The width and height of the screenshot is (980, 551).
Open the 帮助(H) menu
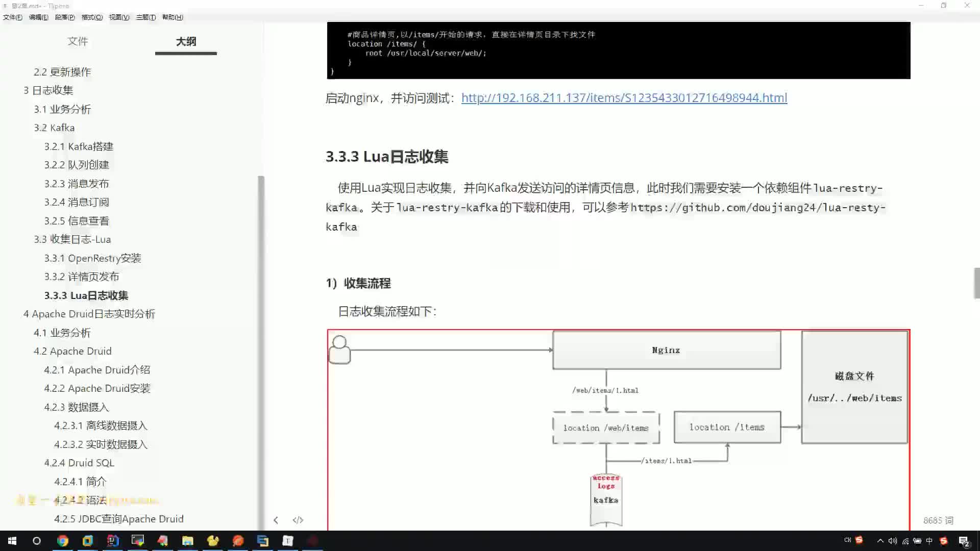173,17
